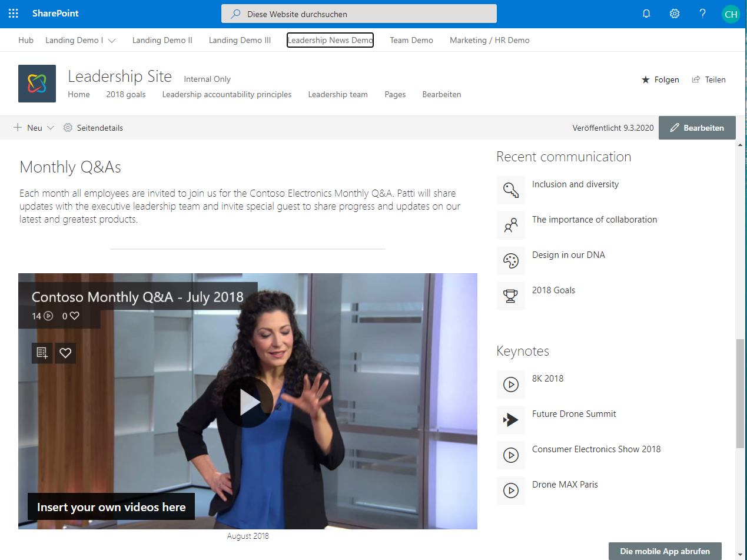Click the video view count 14
Viewport: 747px width, 560px height.
click(x=42, y=316)
